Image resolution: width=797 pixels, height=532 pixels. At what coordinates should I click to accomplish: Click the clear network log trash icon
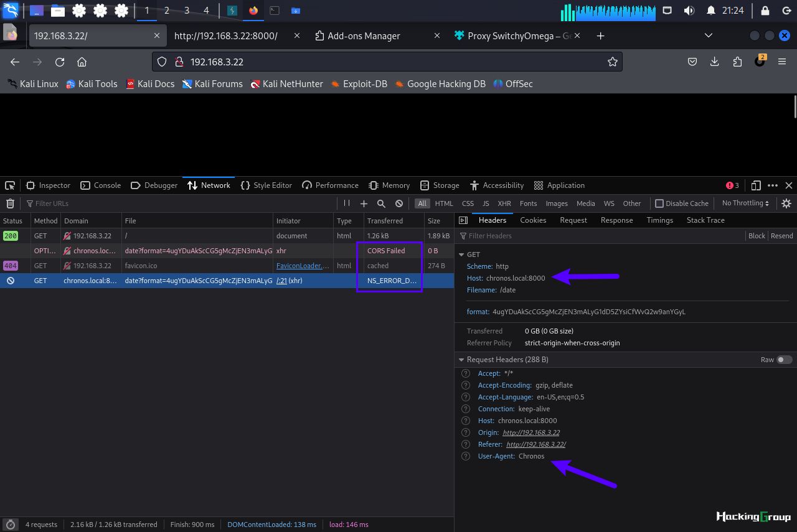coord(10,203)
